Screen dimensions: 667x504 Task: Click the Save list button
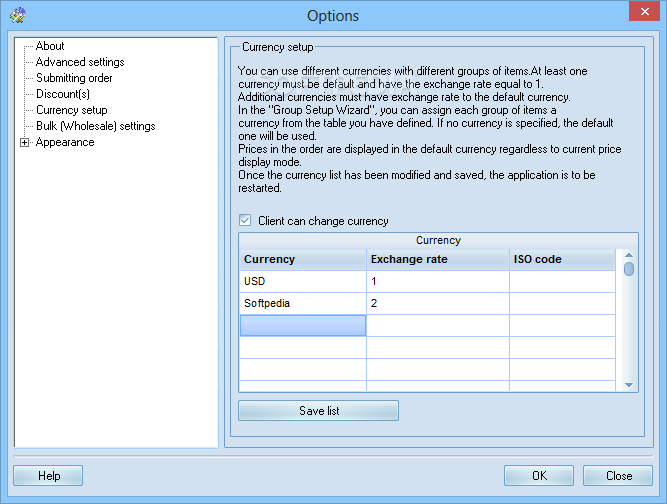(x=319, y=410)
